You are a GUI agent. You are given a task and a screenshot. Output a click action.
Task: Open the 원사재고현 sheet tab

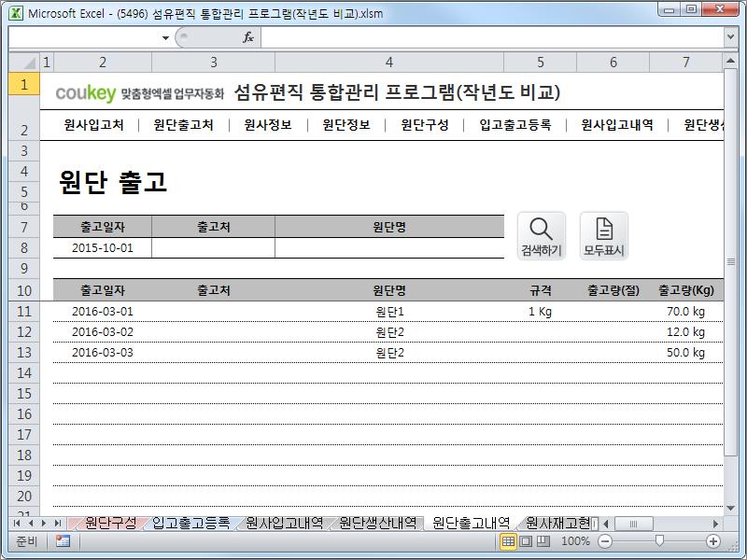pos(557,524)
